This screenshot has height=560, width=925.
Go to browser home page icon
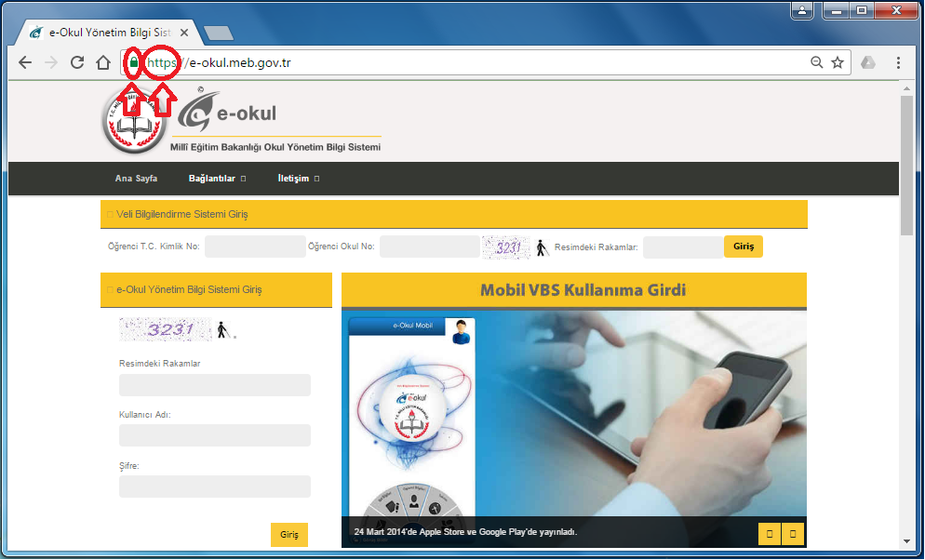click(x=103, y=62)
